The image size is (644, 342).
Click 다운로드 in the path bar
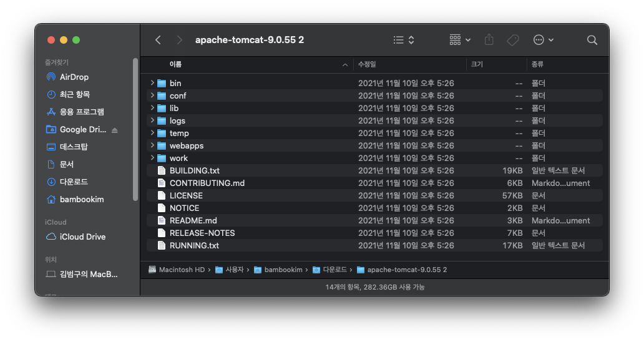pyautogui.click(x=330, y=270)
